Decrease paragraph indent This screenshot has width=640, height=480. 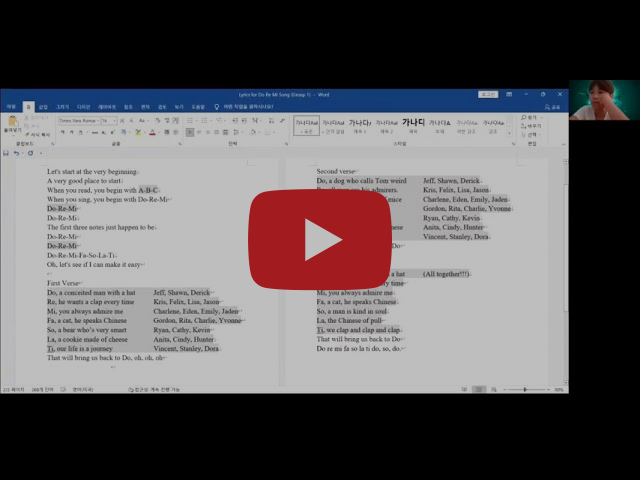pyautogui.click(x=235, y=120)
